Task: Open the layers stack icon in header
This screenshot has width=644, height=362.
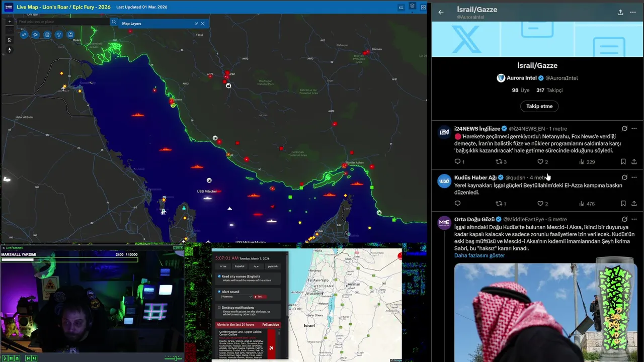Action: [x=412, y=7]
